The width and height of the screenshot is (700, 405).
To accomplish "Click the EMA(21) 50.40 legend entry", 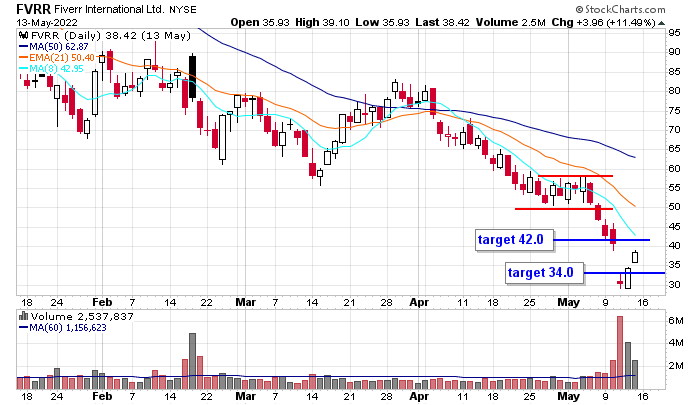I will [57, 58].
